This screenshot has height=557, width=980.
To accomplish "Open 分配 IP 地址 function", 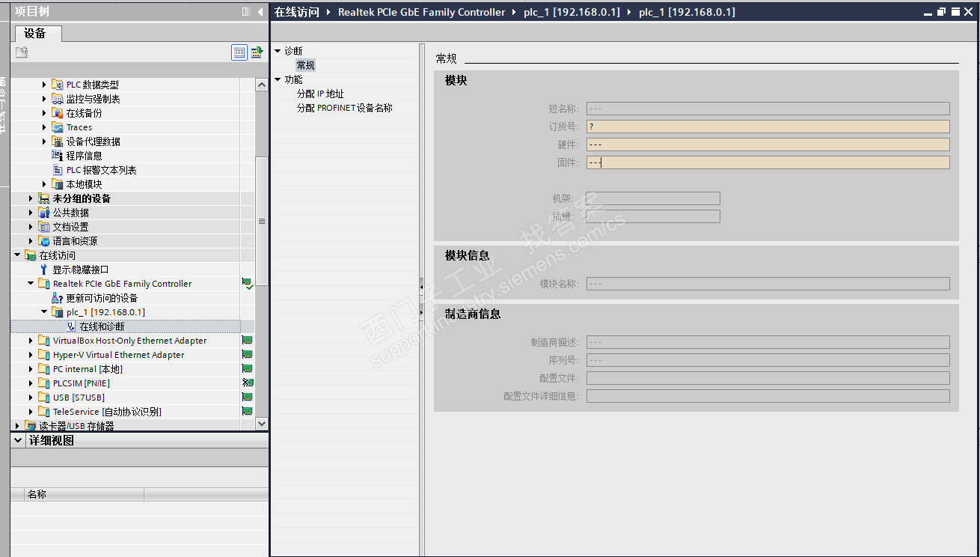I will (x=320, y=94).
